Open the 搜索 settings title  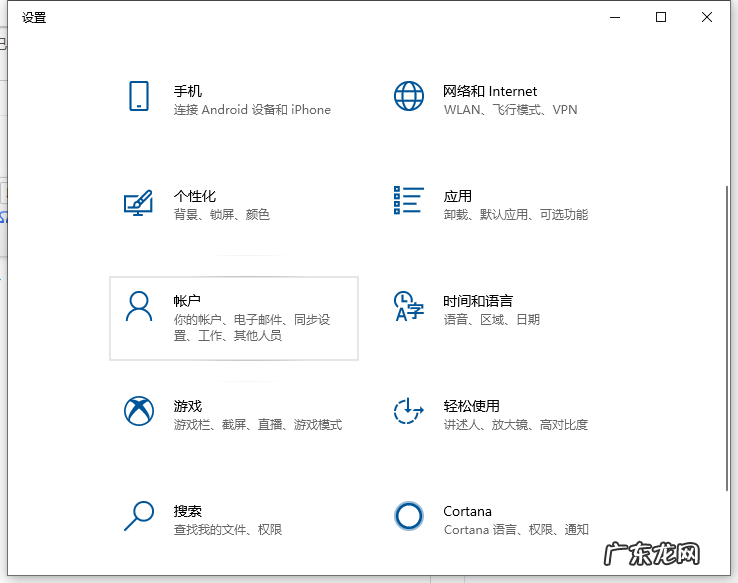click(188, 511)
